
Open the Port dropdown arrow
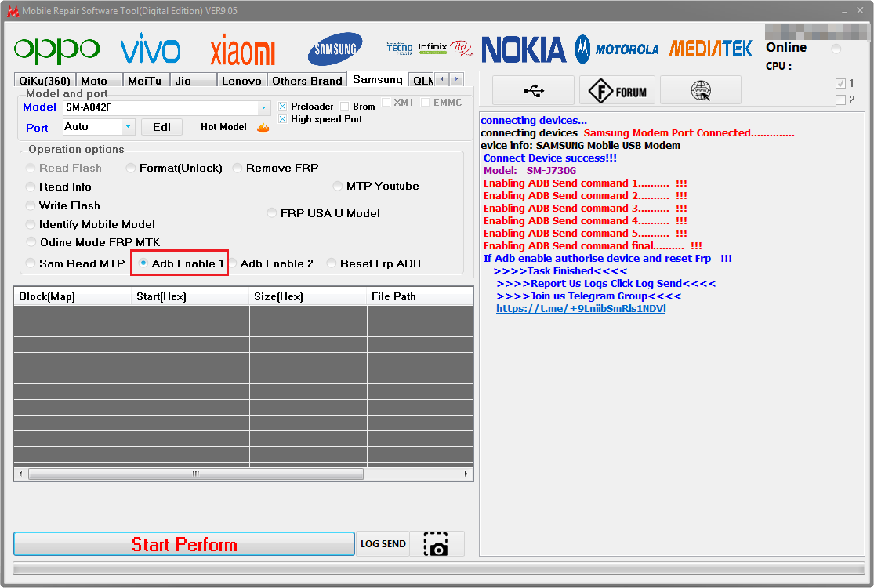[x=129, y=128]
